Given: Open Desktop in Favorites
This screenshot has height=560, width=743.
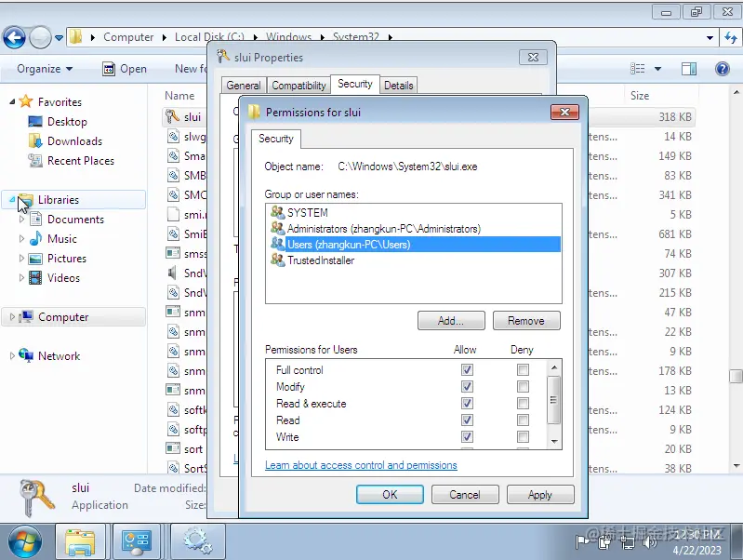Looking at the screenshot, I should 67,122.
